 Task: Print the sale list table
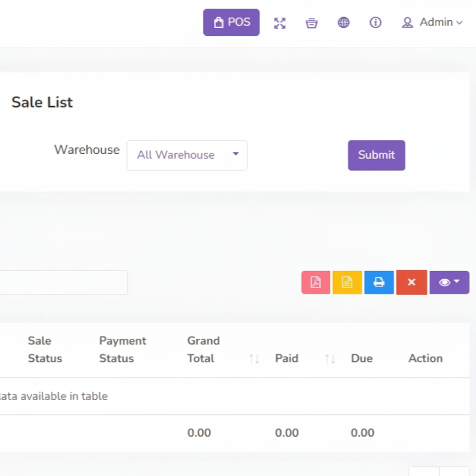click(x=379, y=282)
